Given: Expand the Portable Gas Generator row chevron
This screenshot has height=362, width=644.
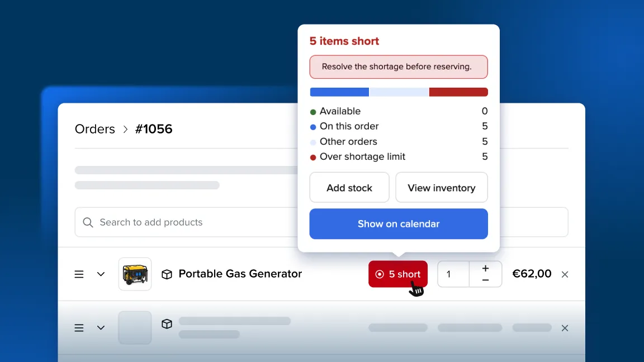Looking at the screenshot, I should coord(101,274).
